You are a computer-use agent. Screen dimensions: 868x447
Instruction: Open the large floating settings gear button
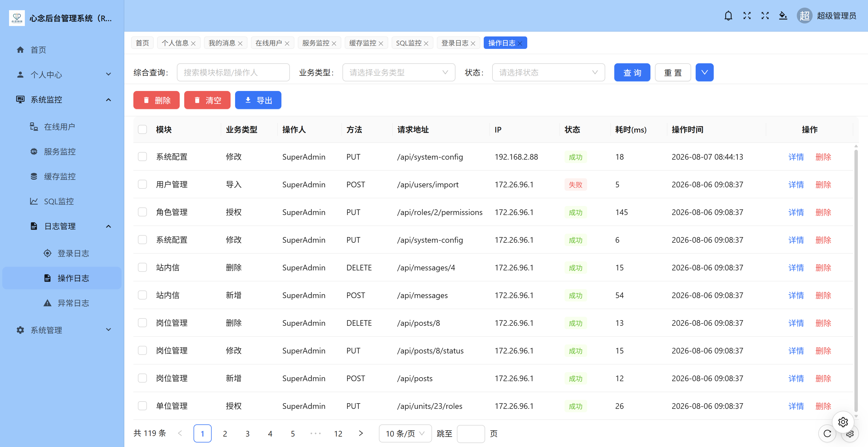click(843, 422)
